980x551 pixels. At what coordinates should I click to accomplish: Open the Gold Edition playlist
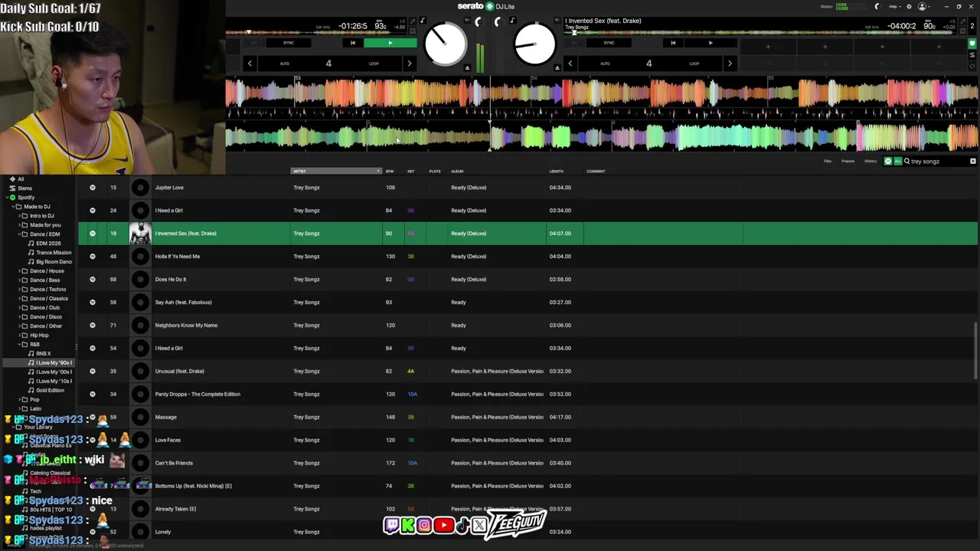[50, 390]
